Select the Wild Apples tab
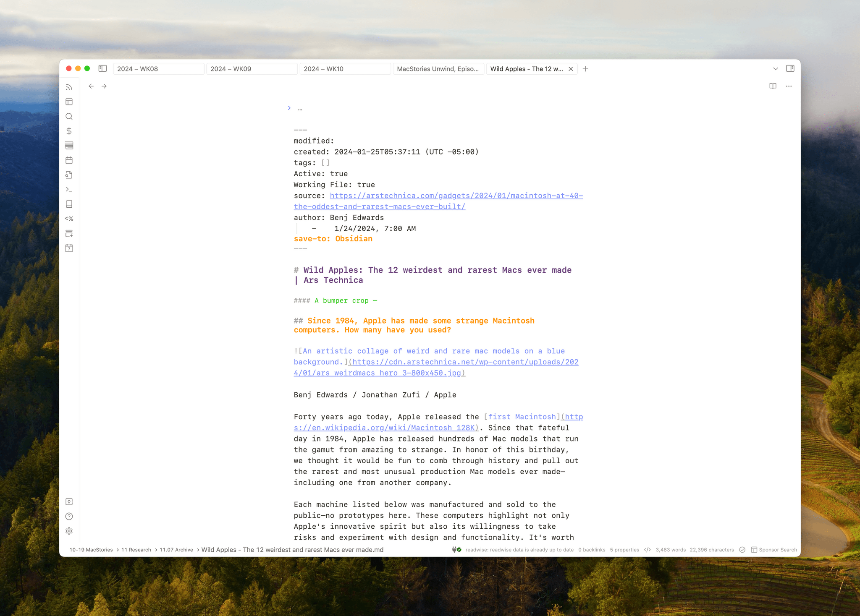 pos(527,69)
